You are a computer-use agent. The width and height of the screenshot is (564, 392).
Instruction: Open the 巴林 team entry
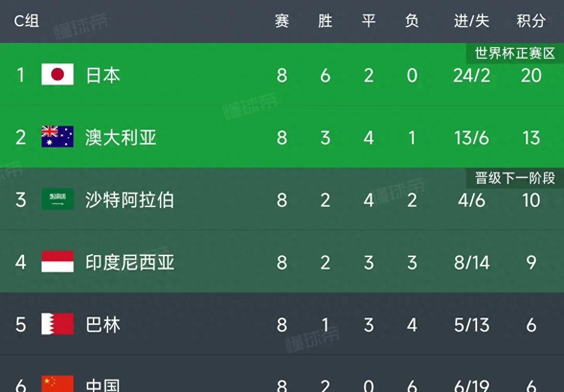click(x=103, y=325)
